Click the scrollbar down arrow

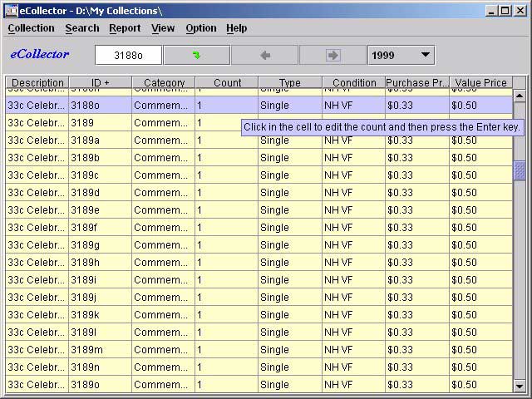tap(520, 386)
